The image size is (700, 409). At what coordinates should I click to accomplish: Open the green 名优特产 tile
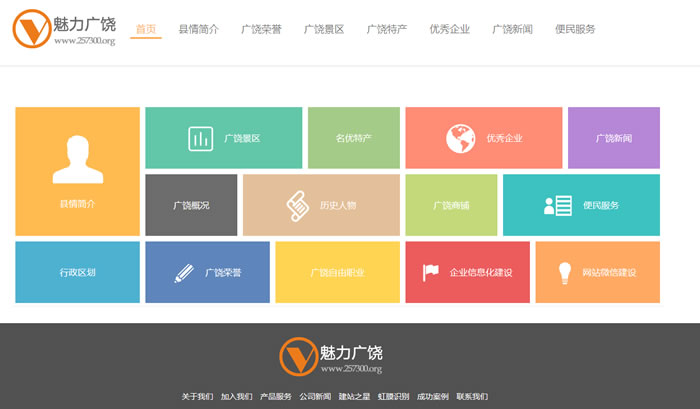[353, 138]
